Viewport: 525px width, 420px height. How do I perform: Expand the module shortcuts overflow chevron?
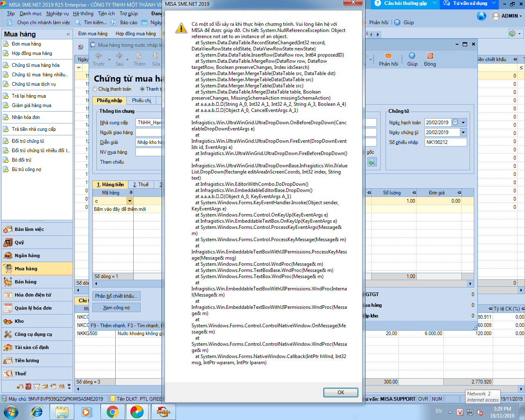[x=69, y=386]
